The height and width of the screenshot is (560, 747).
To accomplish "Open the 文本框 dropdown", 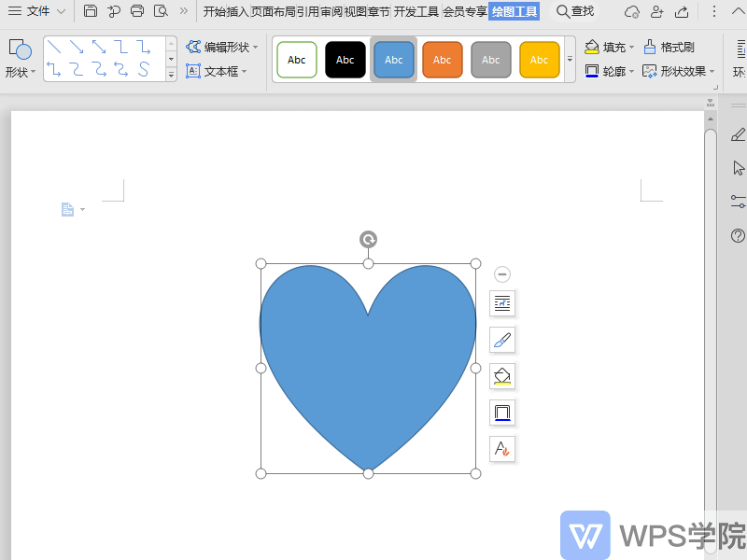I will [x=217, y=72].
